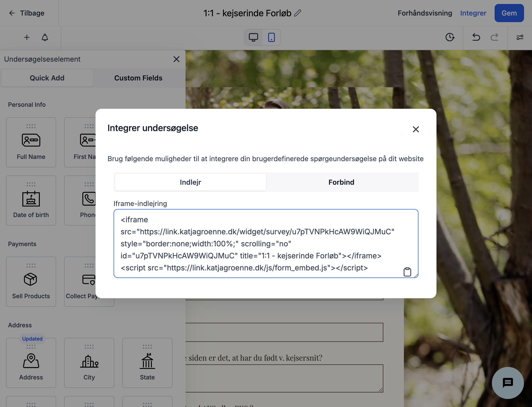Add the Date of birth field
The width and height of the screenshot is (532, 407).
31,200
